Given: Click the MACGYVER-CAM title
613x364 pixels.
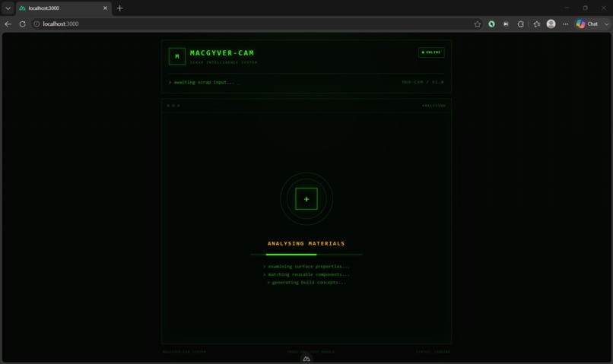Looking at the screenshot, I should pyautogui.click(x=222, y=52).
